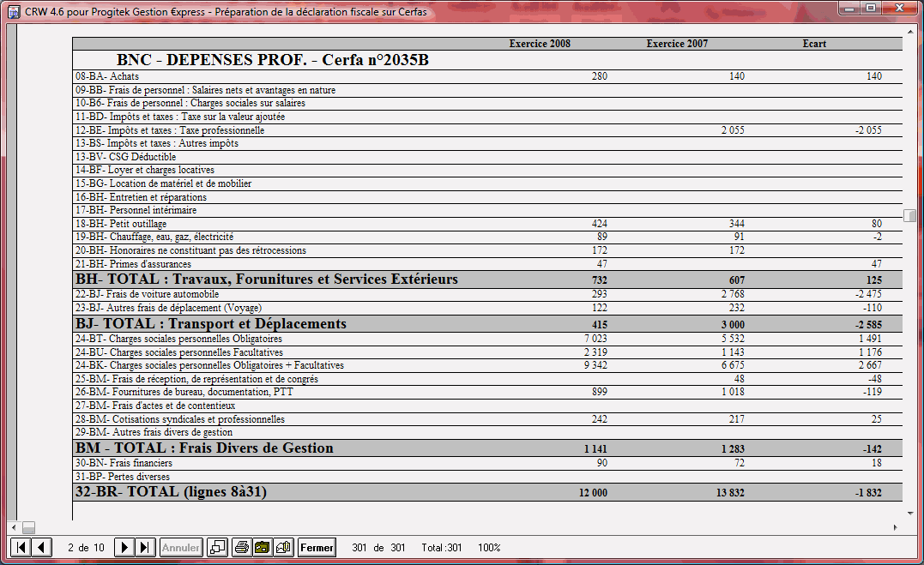The image size is (924, 565).
Task: Click the Exercice 2008 column header
Action: (540, 44)
